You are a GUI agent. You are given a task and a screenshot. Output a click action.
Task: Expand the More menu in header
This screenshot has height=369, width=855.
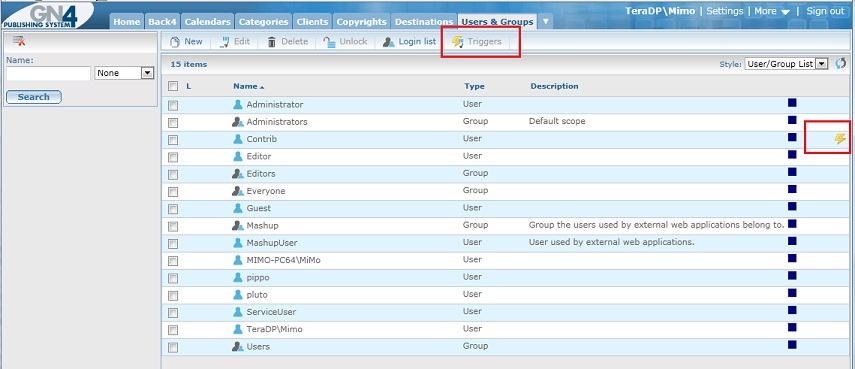tap(772, 11)
